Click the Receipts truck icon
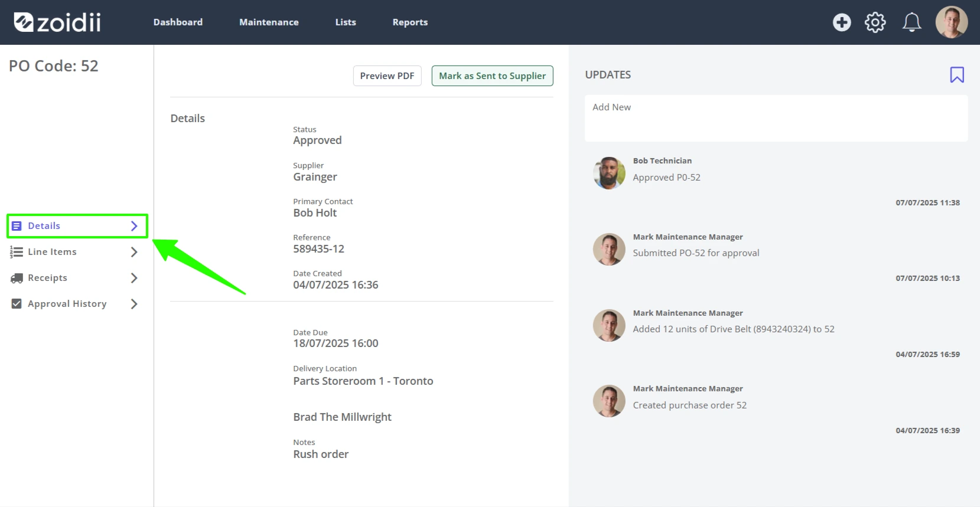The image size is (980, 507). tap(17, 278)
